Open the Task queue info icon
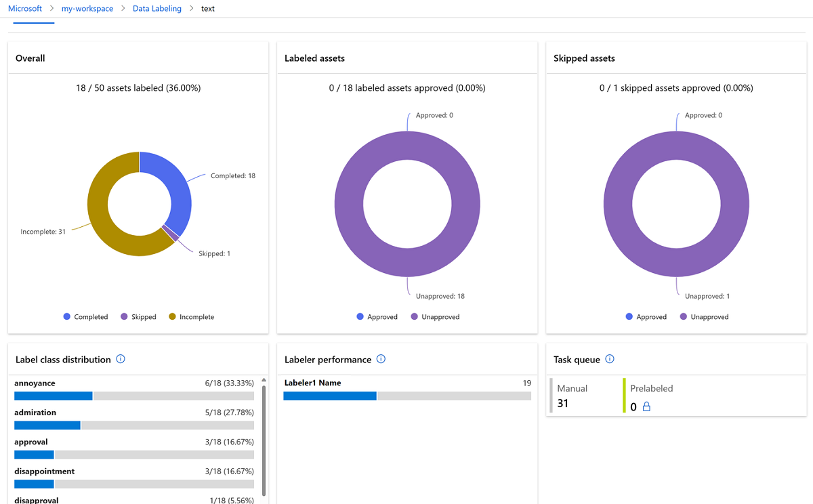The height and width of the screenshot is (504, 813). click(610, 359)
